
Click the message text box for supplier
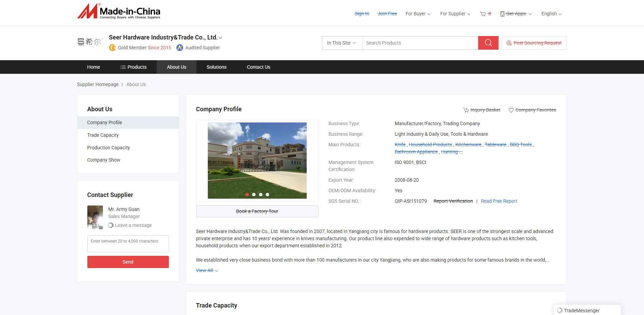coord(128,244)
